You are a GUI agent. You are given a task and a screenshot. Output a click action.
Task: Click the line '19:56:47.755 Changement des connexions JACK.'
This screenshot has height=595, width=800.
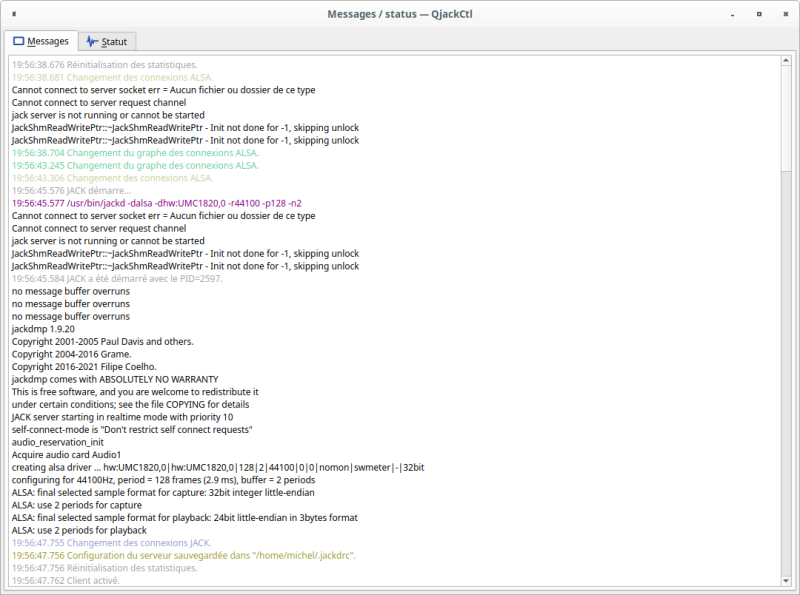click(x=111, y=543)
